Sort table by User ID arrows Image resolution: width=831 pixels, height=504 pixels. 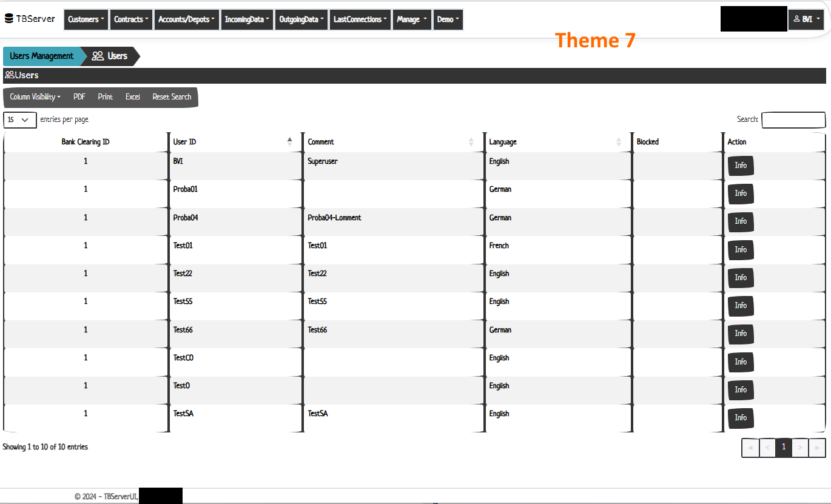289,142
